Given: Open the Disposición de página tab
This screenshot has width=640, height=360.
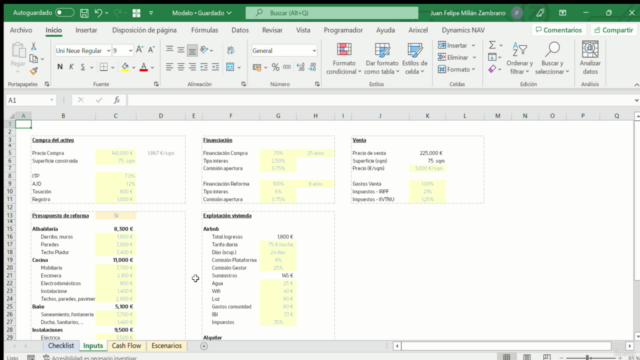Looking at the screenshot, I should coord(144,30).
